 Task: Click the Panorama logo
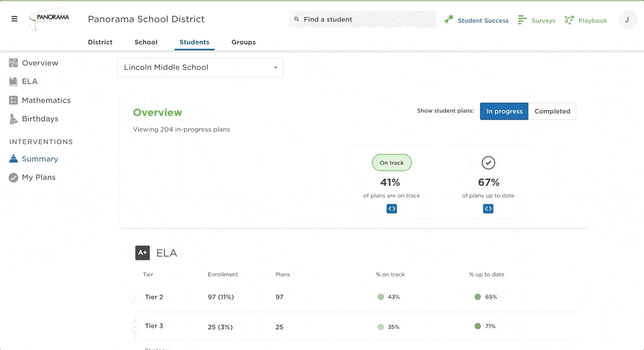(x=49, y=19)
